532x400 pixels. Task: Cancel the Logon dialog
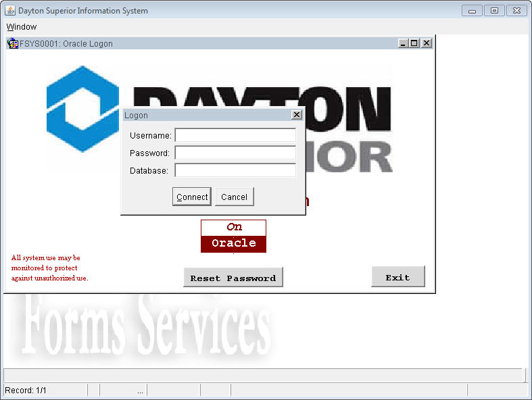click(x=234, y=197)
